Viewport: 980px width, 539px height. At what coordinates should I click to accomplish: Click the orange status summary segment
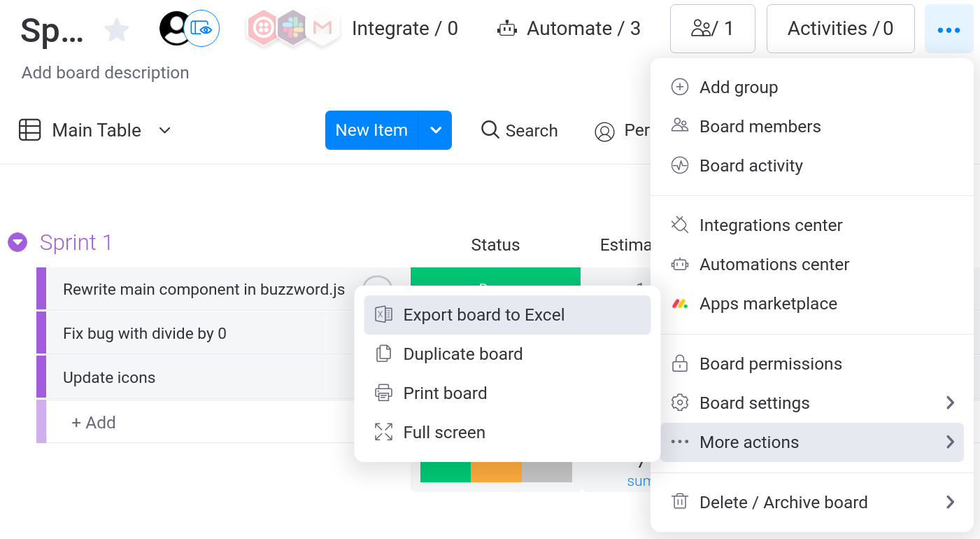point(496,472)
